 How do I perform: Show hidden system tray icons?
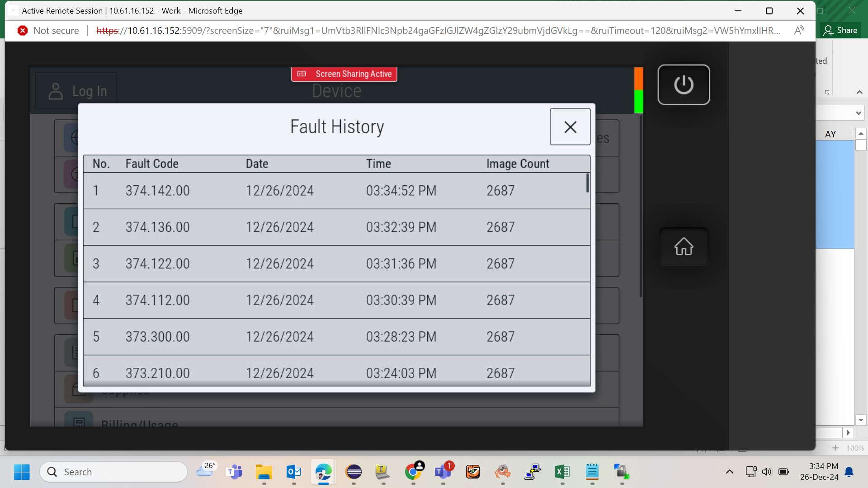729,472
